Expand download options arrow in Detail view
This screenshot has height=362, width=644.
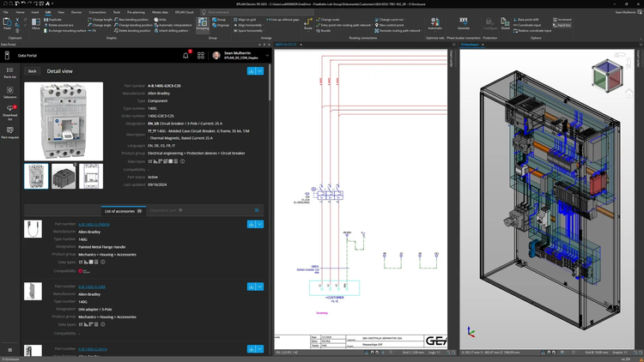click(260, 71)
